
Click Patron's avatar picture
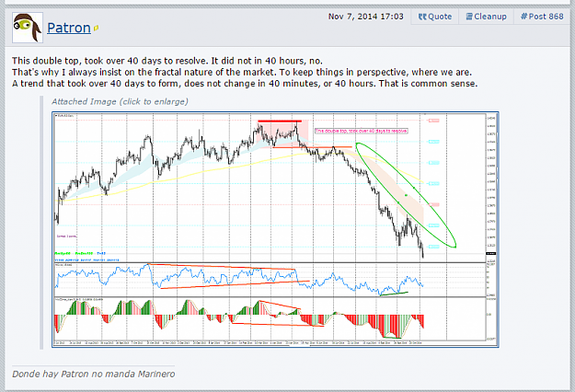[28, 28]
